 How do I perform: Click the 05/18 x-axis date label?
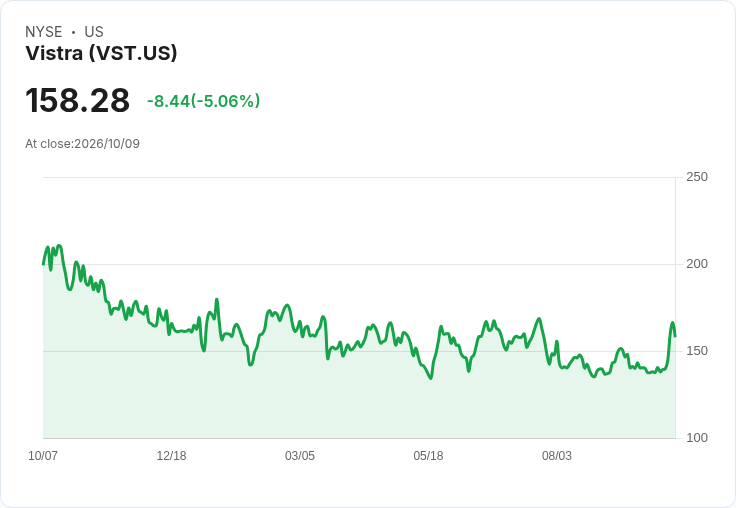coord(428,456)
